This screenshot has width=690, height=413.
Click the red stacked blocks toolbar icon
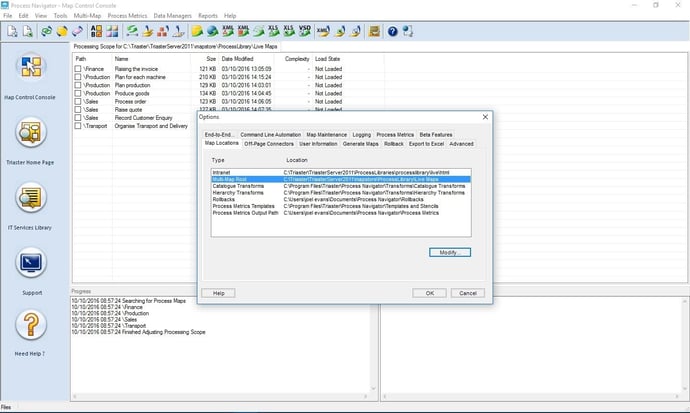(x=163, y=31)
